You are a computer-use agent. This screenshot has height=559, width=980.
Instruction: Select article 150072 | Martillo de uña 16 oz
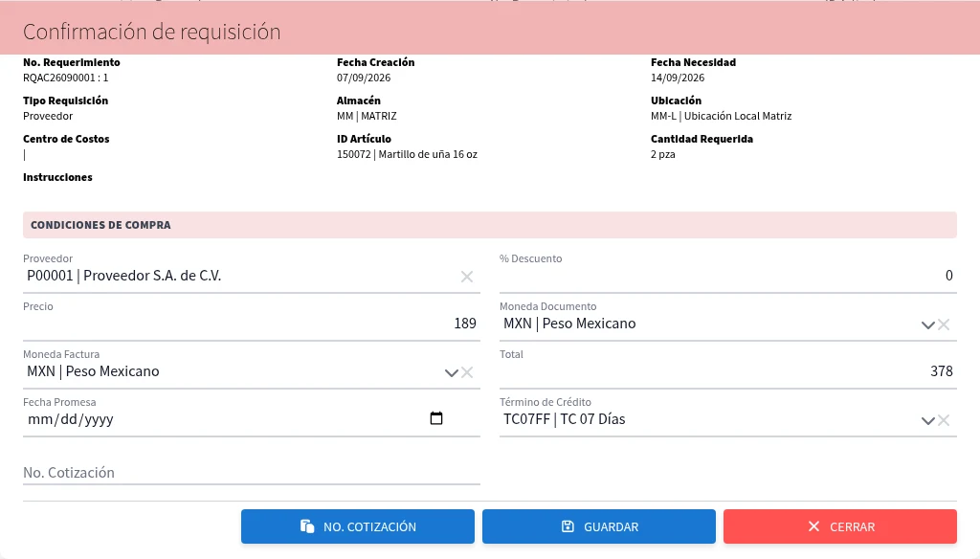(x=407, y=154)
